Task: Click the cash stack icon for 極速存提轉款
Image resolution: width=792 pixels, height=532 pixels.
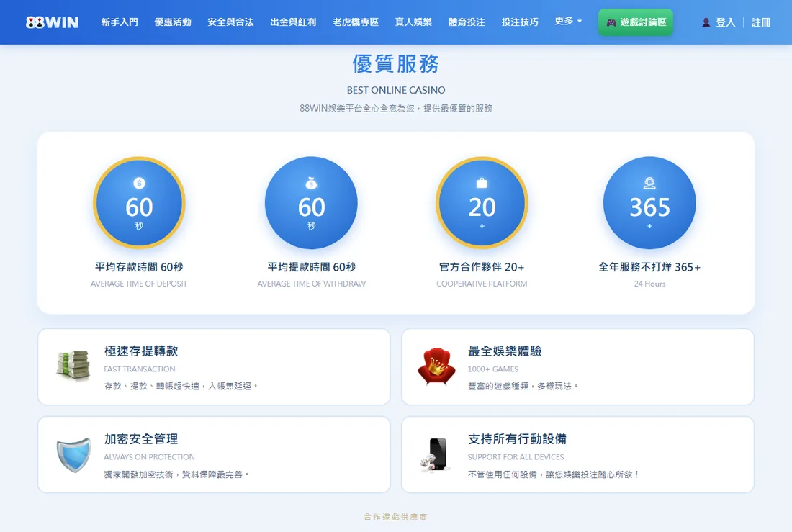Action: click(x=73, y=364)
